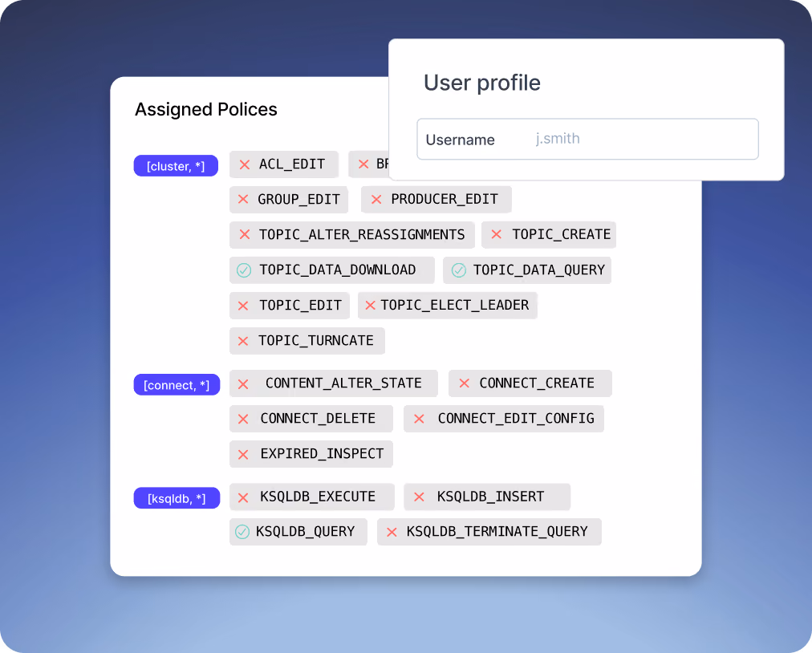812x653 pixels.
Task: Click the red X icon on ACL_EDIT
Action: [x=245, y=164]
